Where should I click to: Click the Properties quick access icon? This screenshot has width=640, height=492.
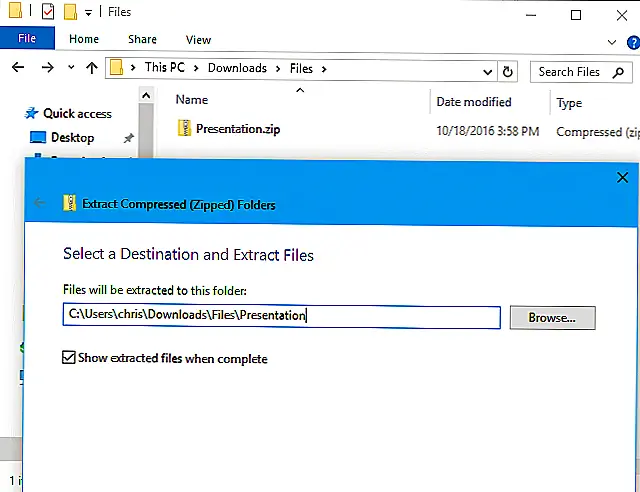(x=48, y=11)
